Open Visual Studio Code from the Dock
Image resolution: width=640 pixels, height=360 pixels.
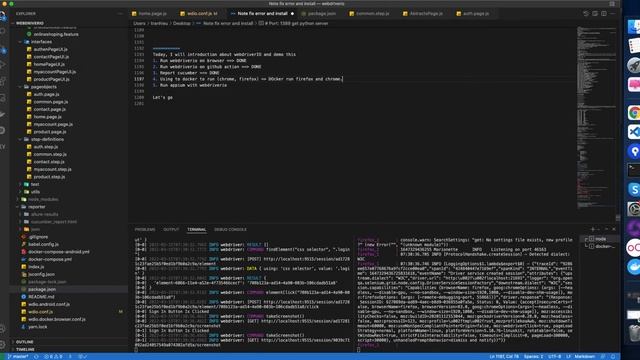[x=634, y=132]
